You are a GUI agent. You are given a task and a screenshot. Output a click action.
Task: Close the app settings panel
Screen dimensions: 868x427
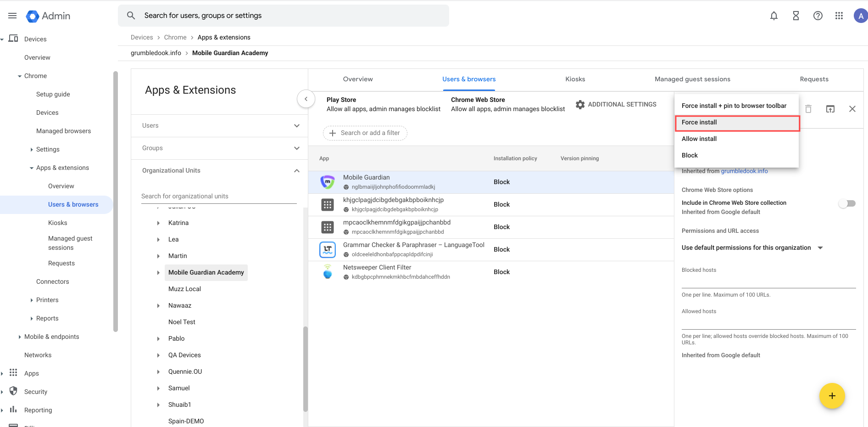coord(852,109)
